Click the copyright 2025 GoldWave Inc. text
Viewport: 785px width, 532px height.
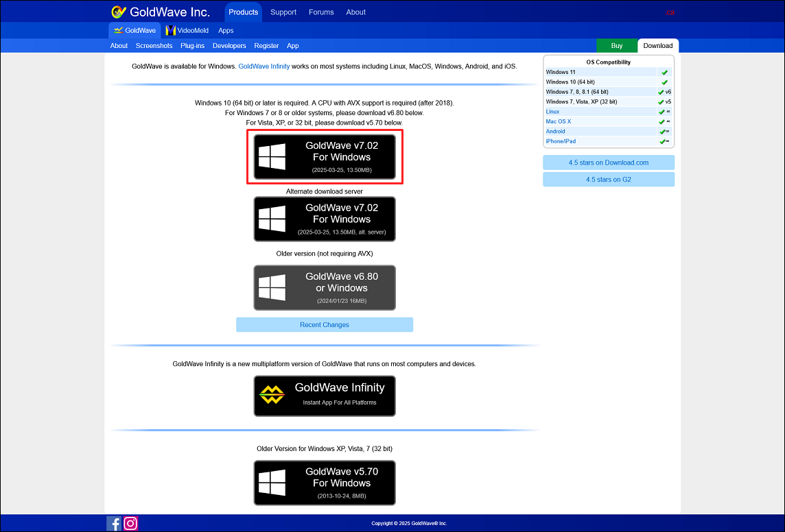pos(409,524)
